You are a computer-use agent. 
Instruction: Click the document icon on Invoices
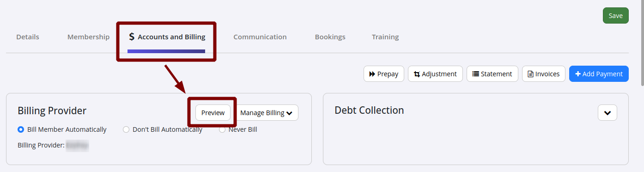(530, 74)
